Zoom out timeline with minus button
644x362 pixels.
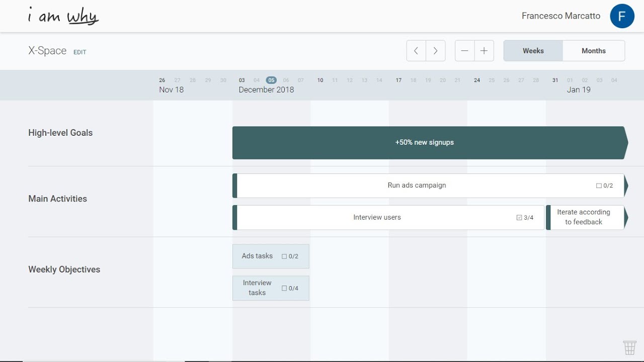tap(464, 51)
